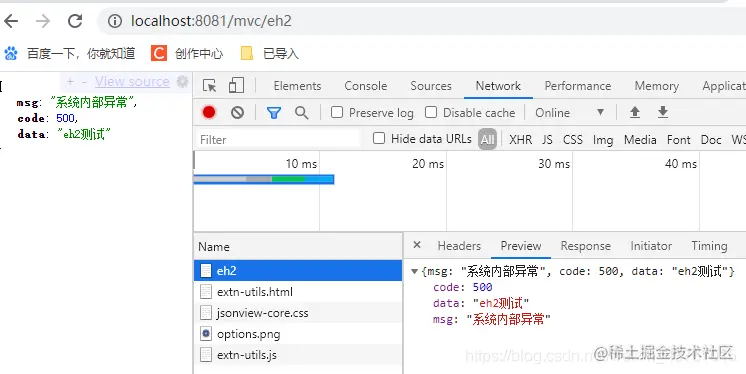Select the options.png request
Image resolution: width=746 pixels, height=374 pixels.
(298, 334)
